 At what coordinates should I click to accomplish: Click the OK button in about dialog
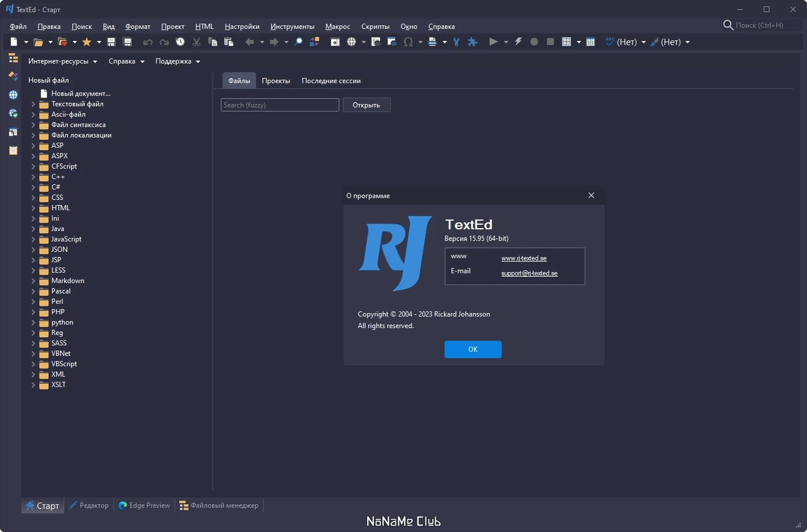[473, 349]
